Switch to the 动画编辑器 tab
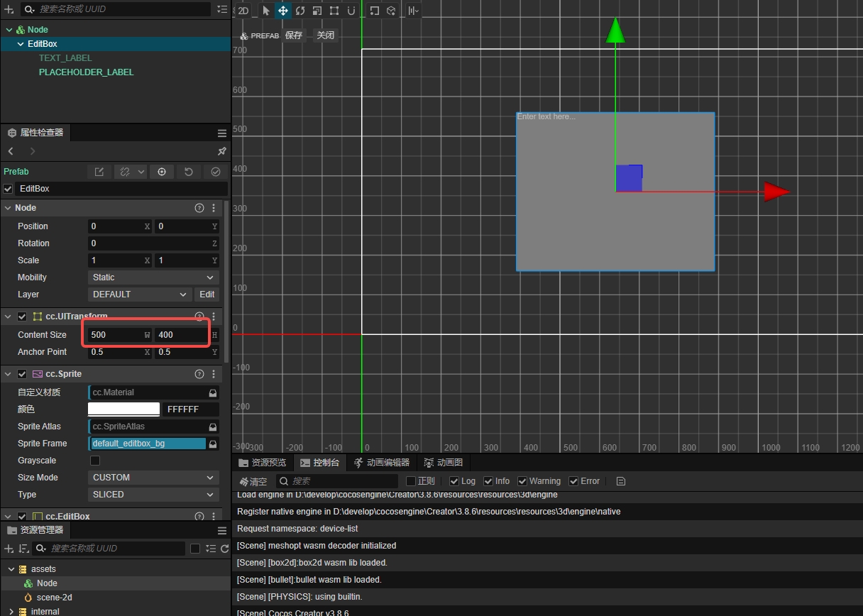This screenshot has width=863, height=616. [x=381, y=463]
